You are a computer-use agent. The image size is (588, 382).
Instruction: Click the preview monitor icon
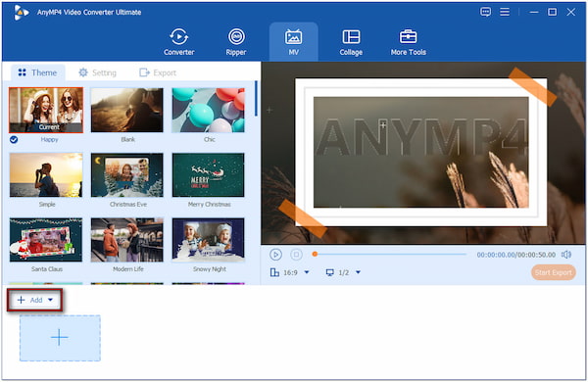tap(329, 272)
